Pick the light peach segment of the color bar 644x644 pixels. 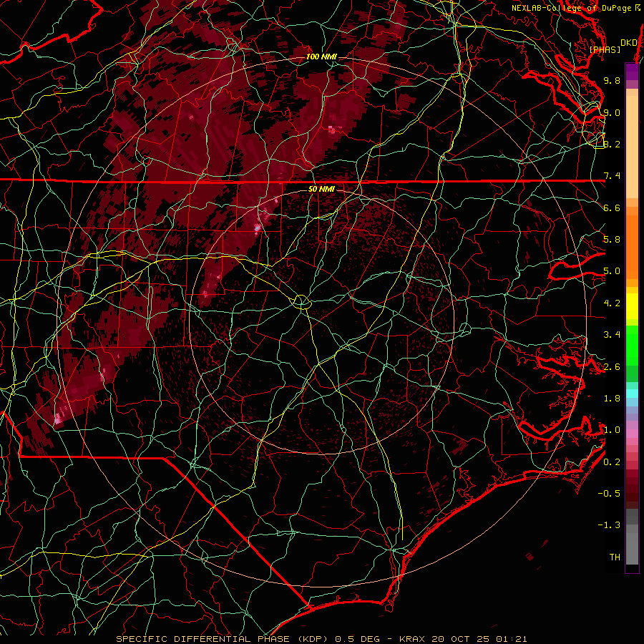tap(632, 147)
